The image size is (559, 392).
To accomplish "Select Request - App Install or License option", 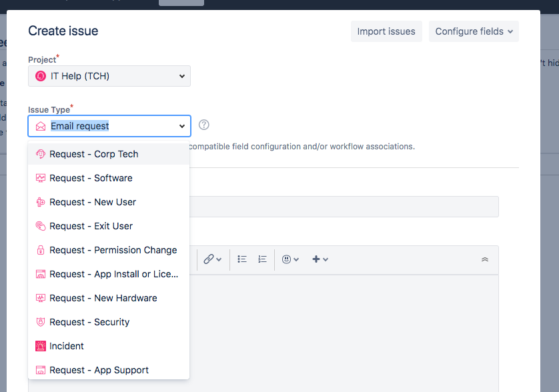I will pyautogui.click(x=109, y=274).
